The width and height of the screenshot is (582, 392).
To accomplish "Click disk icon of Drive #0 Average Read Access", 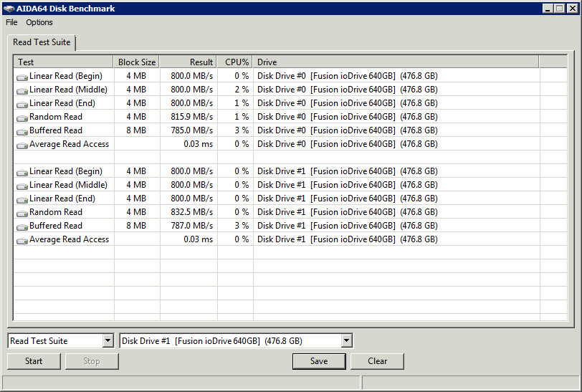I will click(22, 145).
